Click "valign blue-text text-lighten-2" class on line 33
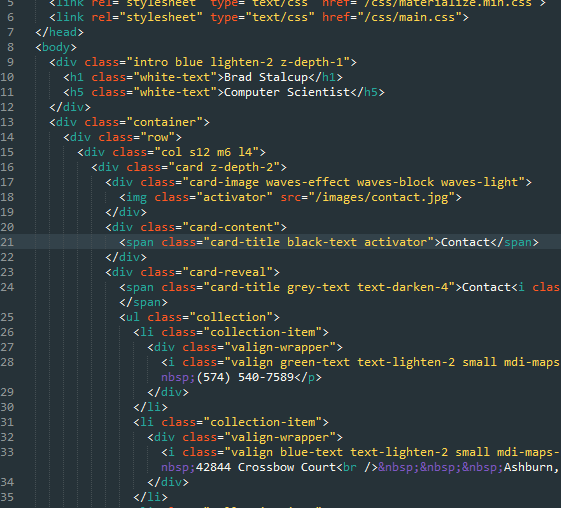The image size is (561, 508). 339,453
